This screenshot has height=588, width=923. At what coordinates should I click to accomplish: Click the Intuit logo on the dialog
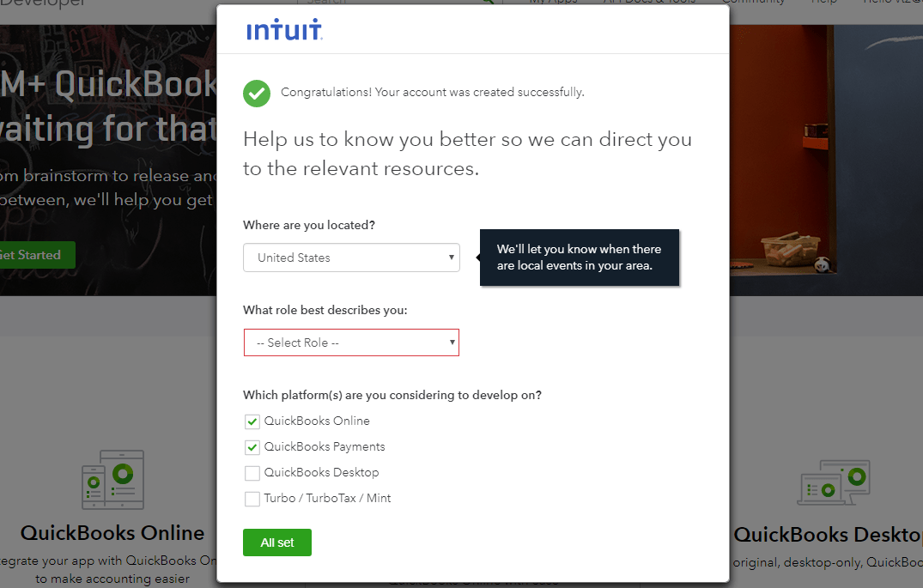pyautogui.click(x=284, y=29)
